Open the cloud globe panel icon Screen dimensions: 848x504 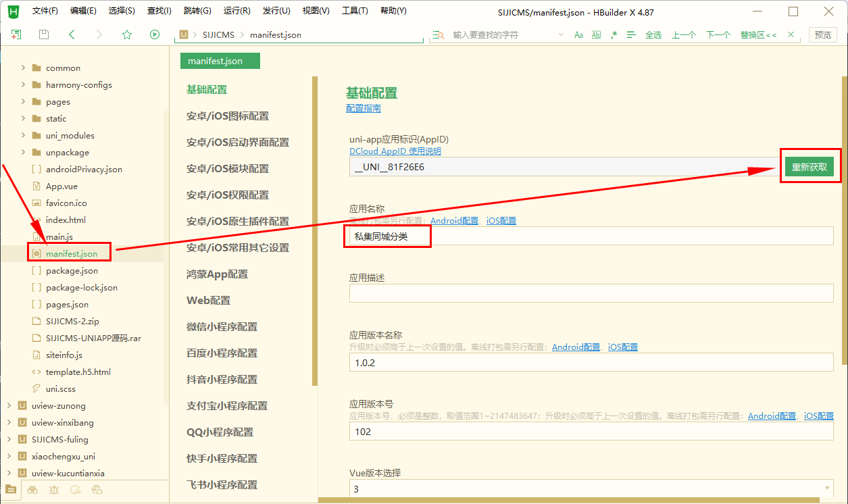97,490
